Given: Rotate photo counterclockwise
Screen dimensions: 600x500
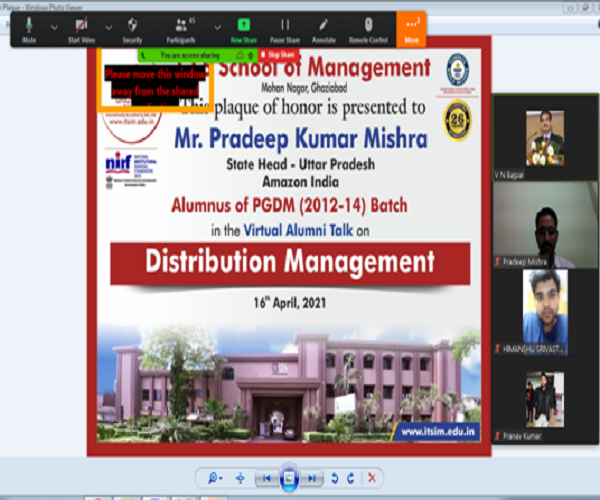Looking at the screenshot, I should (334, 478).
